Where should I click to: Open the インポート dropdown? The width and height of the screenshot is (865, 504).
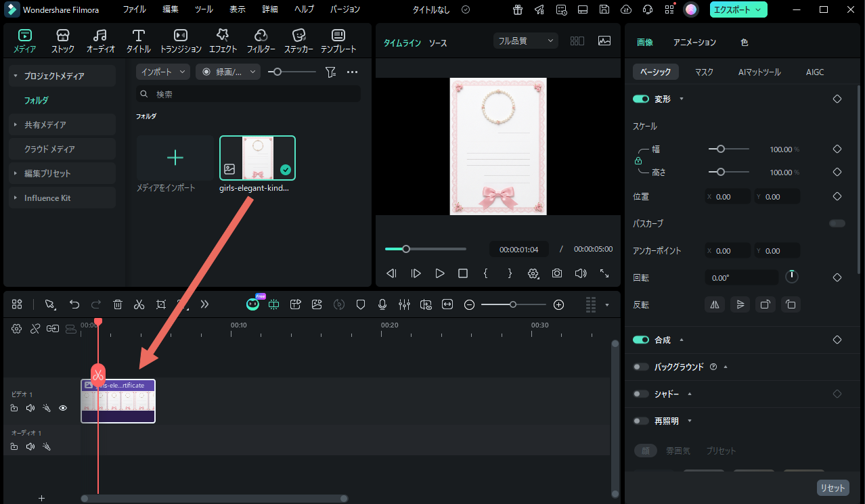pos(163,72)
